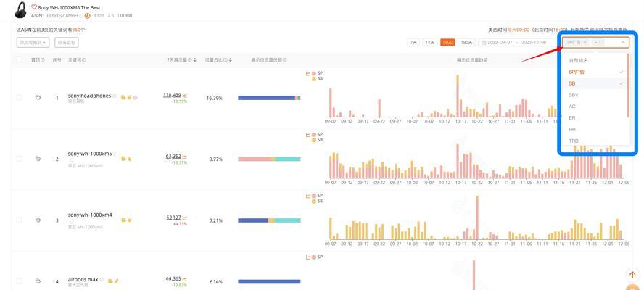Open the 添加收藏到 dropdown button

pyautogui.click(x=33, y=42)
